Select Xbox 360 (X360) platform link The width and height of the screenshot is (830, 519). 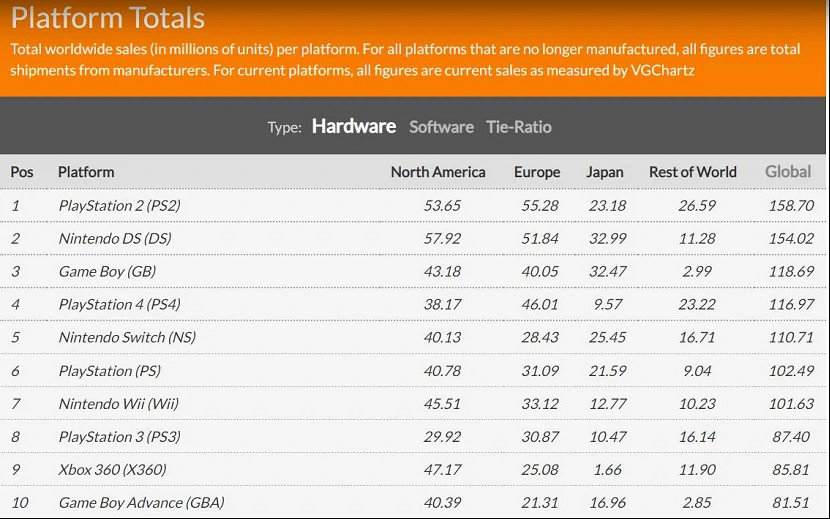coord(112,469)
